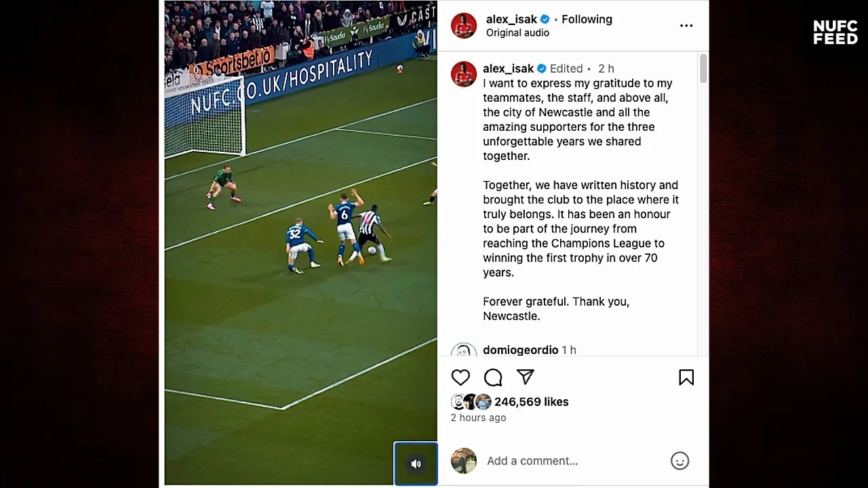Screen dimensions: 868x488
Task: Open emoji picker smiley icon
Action: 679,461
